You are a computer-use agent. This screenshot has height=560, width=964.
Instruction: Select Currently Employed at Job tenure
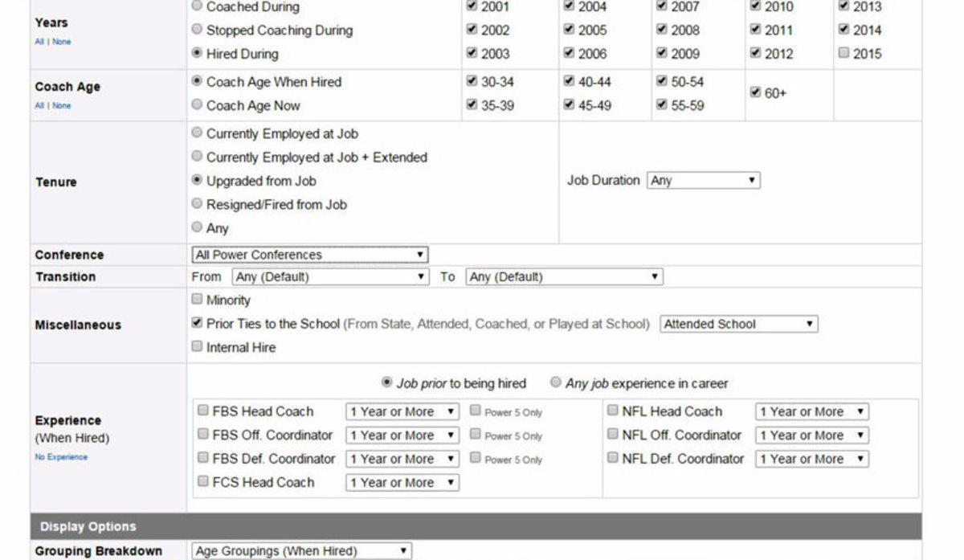tap(197, 133)
